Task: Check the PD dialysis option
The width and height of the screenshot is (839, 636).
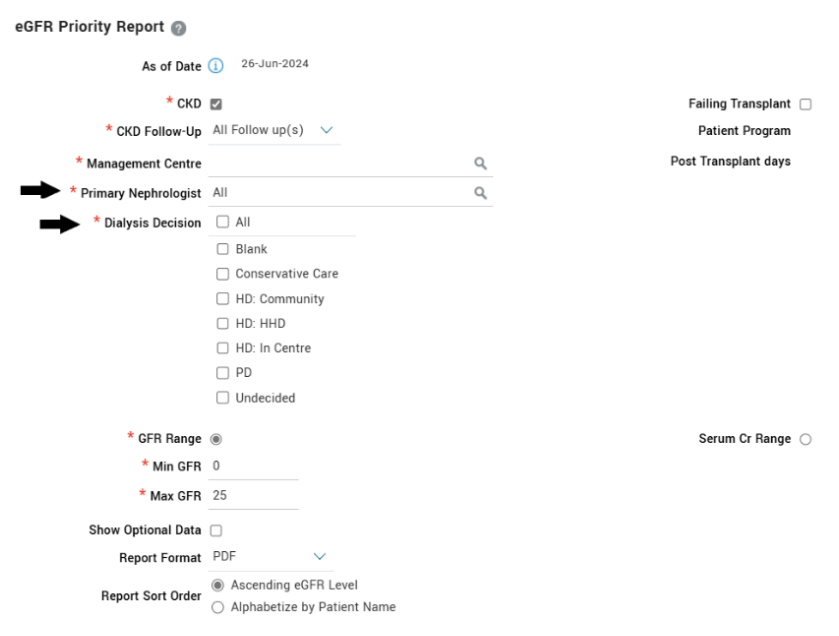Action: (x=222, y=373)
